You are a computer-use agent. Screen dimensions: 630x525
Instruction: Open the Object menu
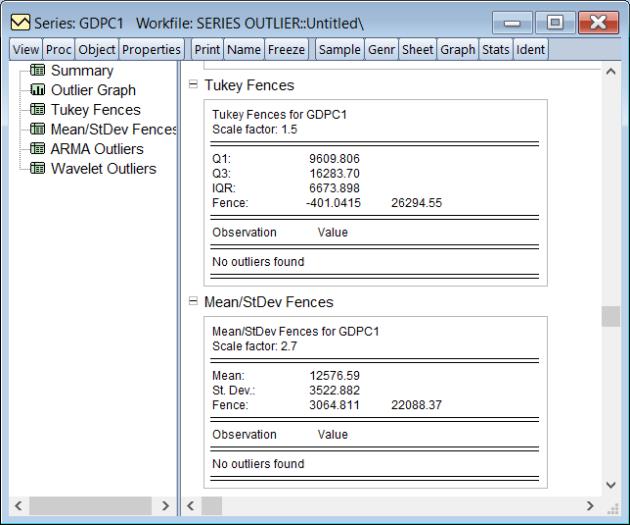97,49
